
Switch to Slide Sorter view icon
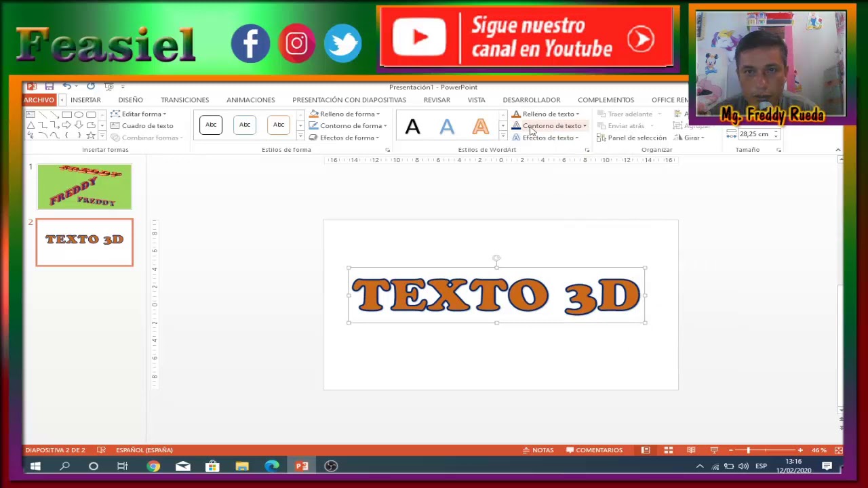[x=669, y=450]
